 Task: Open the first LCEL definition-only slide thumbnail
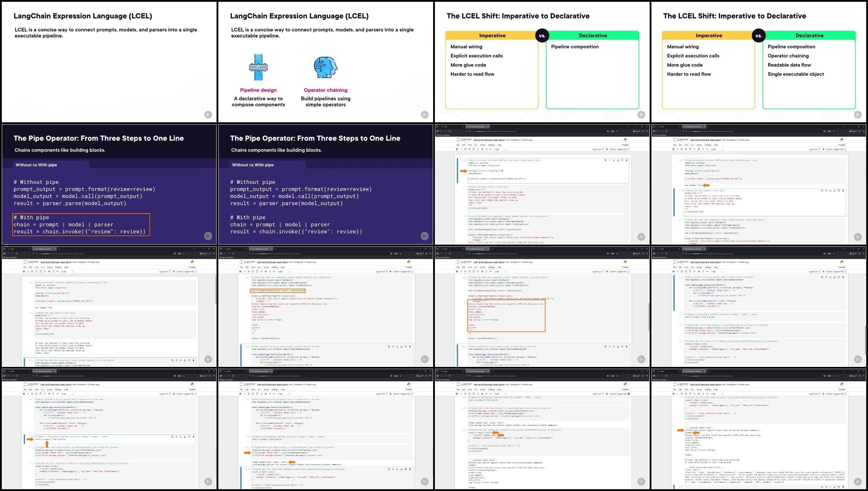[x=109, y=62]
